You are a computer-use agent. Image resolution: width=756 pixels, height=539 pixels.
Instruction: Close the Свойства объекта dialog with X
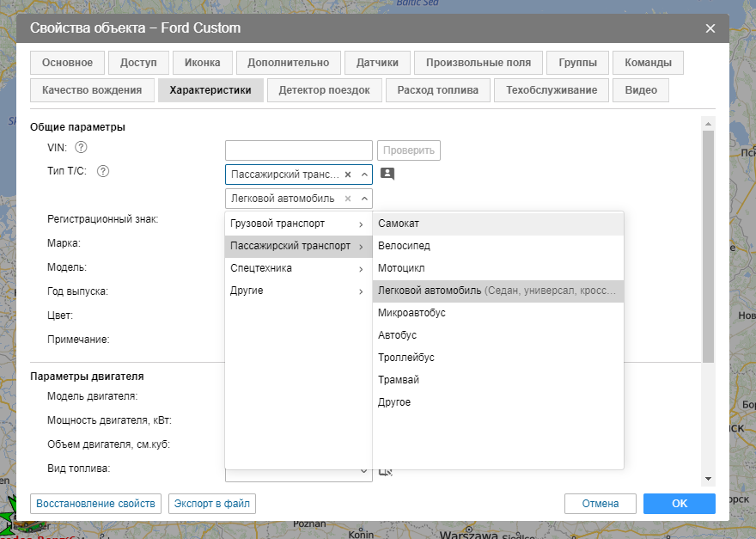[710, 28]
